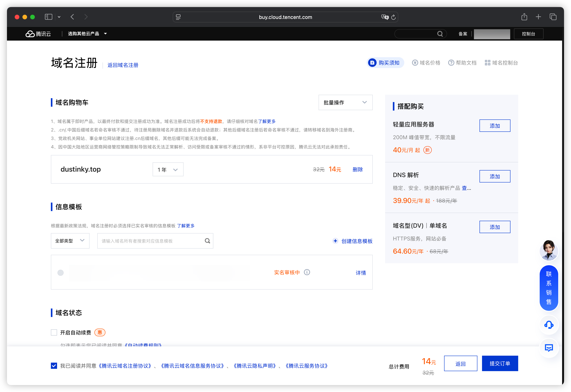
Task: Enable the 开启自动续费 checkbox
Action: [x=54, y=332]
